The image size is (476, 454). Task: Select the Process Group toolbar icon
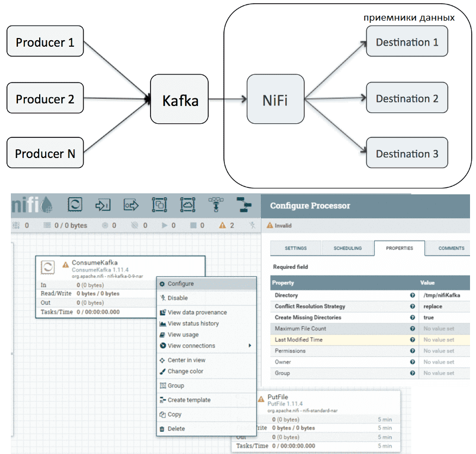(159, 205)
